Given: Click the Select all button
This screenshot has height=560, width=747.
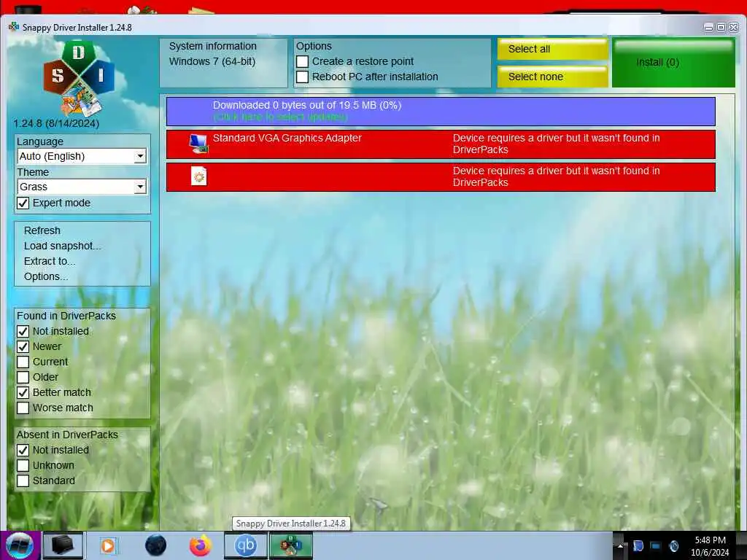Looking at the screenshot, I should [x=553, y=49].
